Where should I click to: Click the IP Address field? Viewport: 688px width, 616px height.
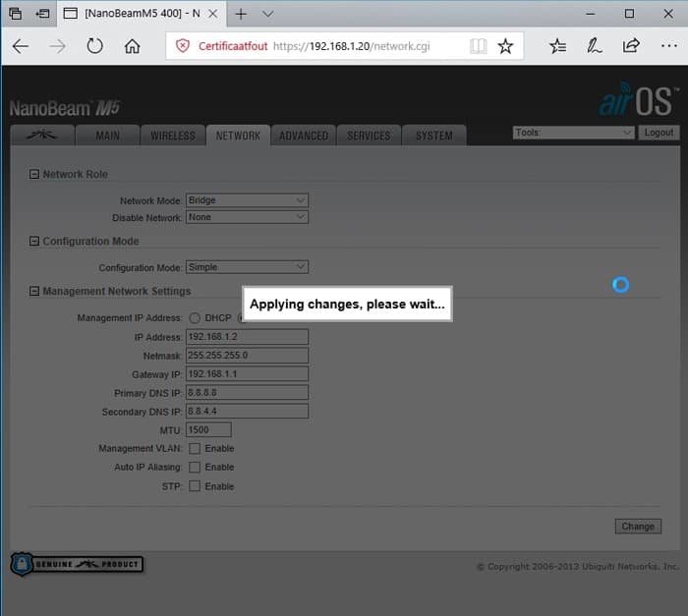[247, 337]
